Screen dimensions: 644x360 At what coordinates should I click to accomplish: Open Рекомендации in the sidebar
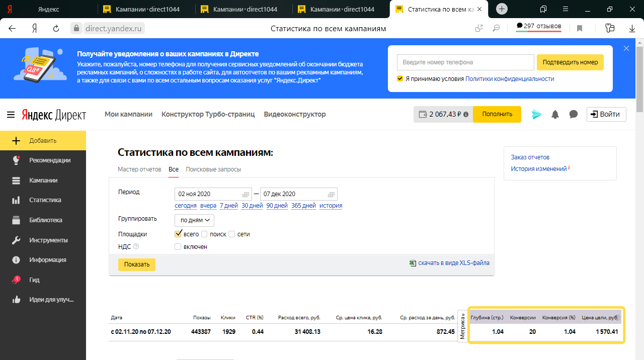click(43, 160)
